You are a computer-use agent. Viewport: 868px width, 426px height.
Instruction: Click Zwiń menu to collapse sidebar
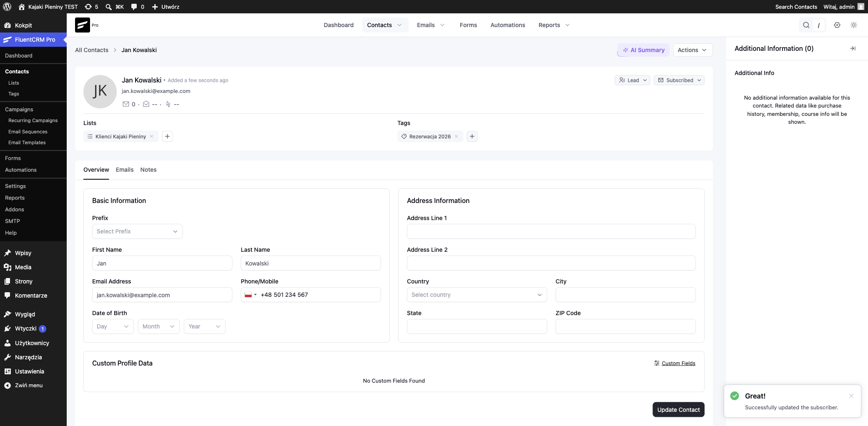[29, 386]
